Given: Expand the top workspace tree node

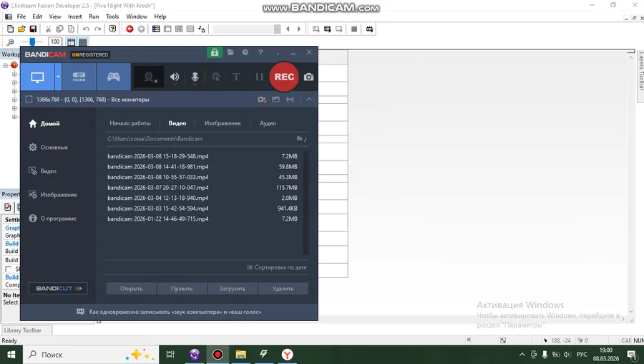Looking at the screenshot, I should [x=5, y=65].
